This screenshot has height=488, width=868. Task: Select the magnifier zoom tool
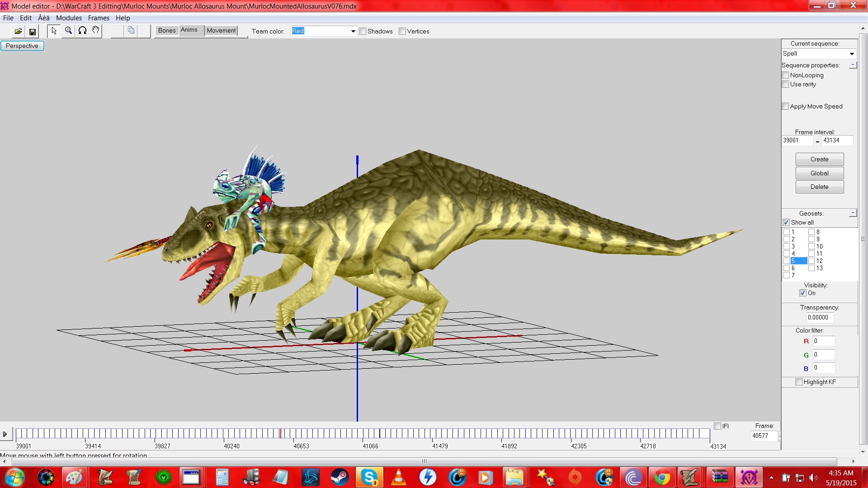[x=68, y=31]
